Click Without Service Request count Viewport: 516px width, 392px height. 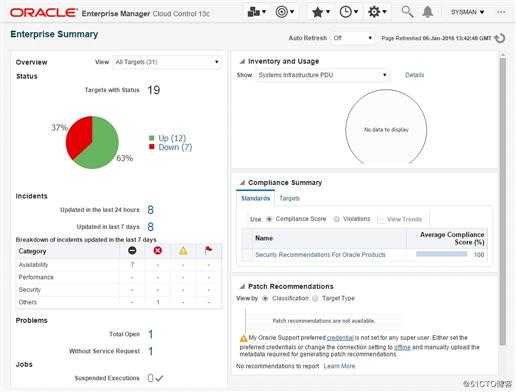[x=150, y=351]
